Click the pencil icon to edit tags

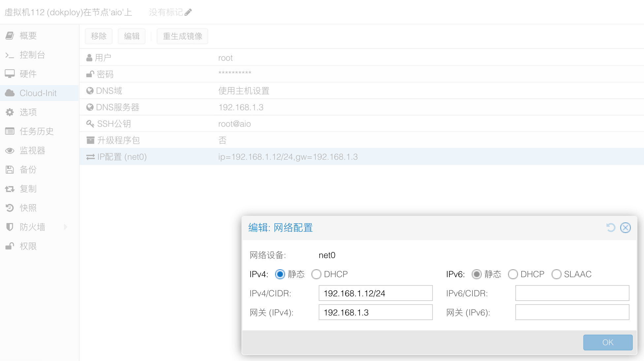tap(188, 13)
